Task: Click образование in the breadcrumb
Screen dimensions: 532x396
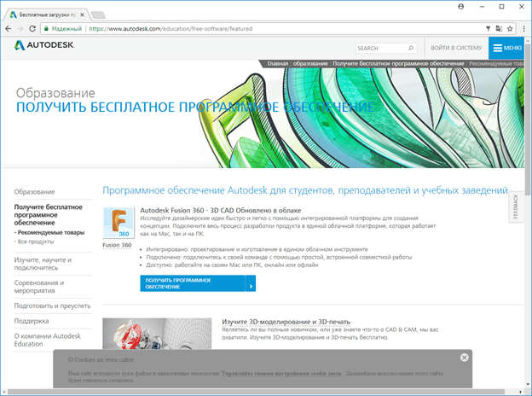Action: (310, 63)
